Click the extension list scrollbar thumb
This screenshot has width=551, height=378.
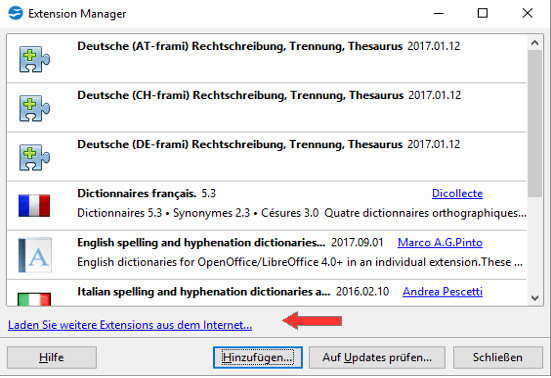coord(535,123)
